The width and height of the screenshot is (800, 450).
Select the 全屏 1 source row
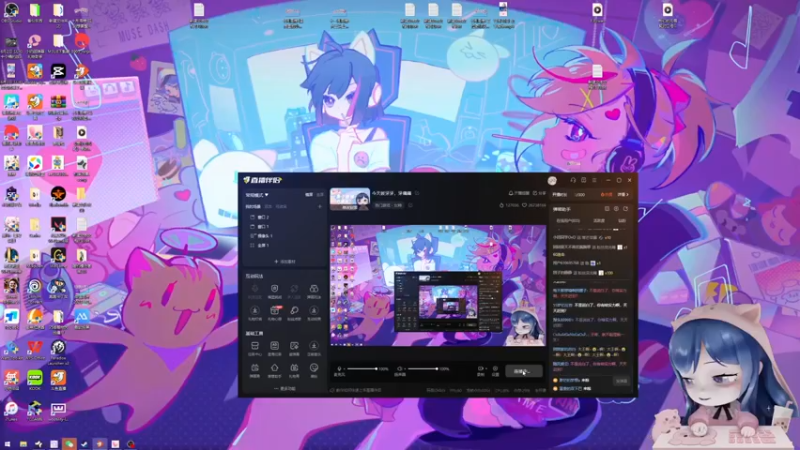click(284, 245)
